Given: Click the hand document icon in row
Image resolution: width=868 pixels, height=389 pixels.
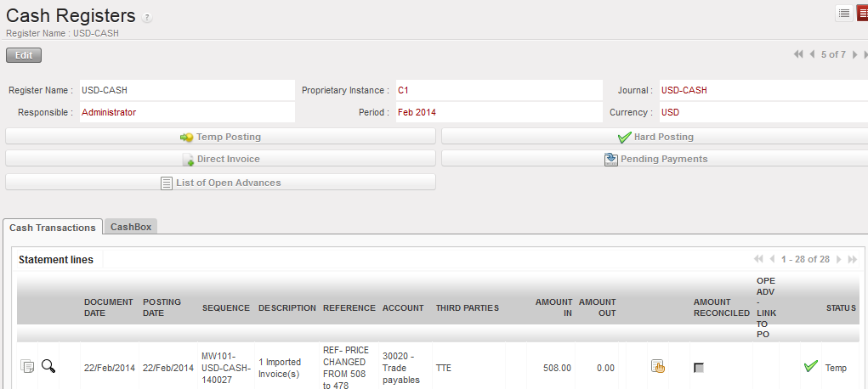Looking at the screenshot, I should [x=657, y=367].
